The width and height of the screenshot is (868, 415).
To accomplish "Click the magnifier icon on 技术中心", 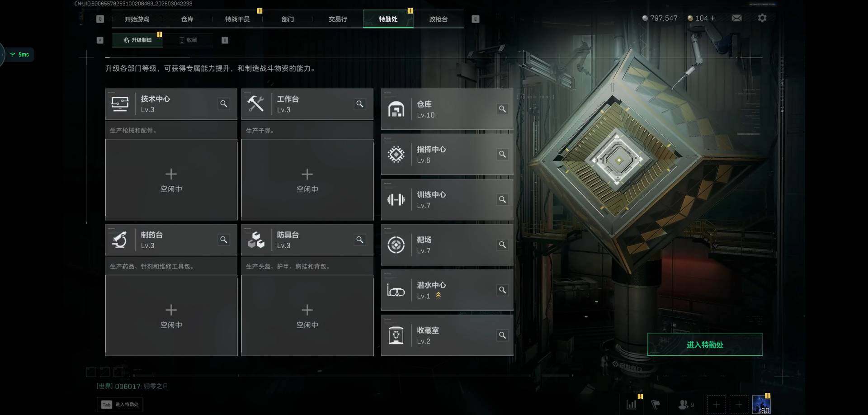I will (223, 104).
